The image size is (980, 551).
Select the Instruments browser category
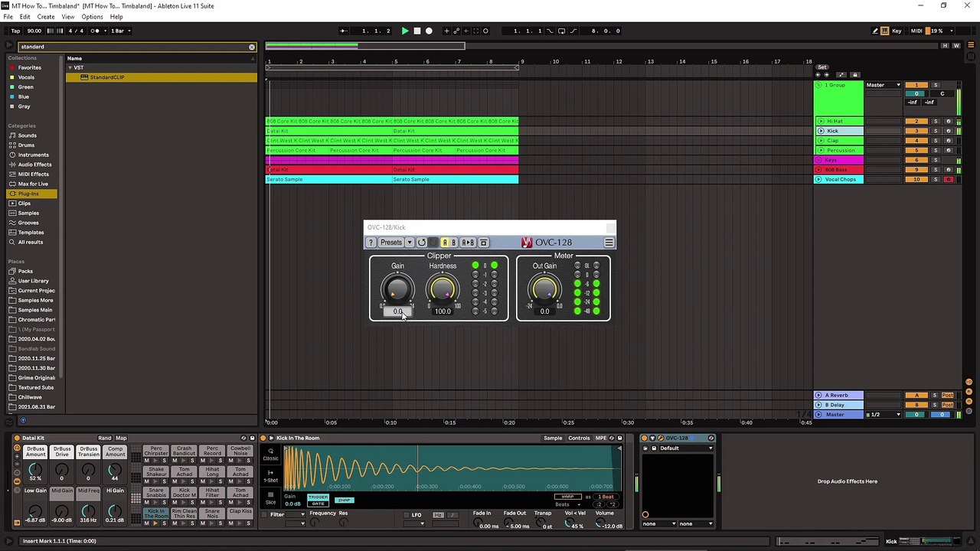click(x=33, y=155)
